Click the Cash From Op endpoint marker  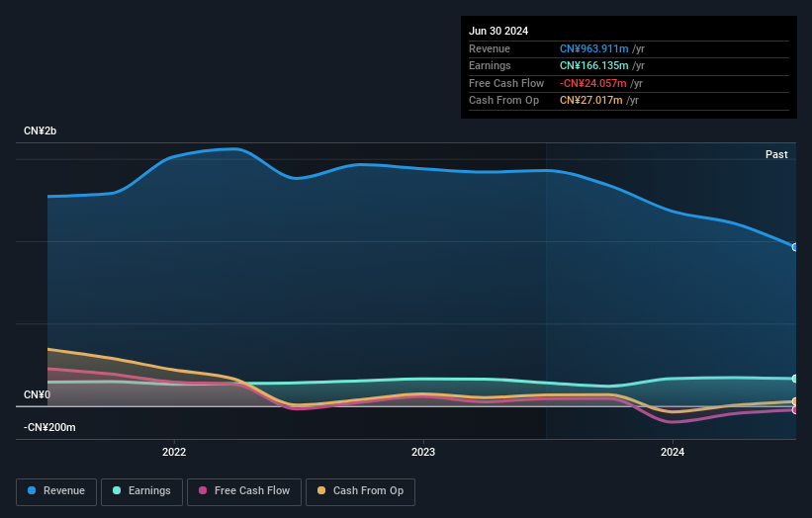(x=795, y=401)
